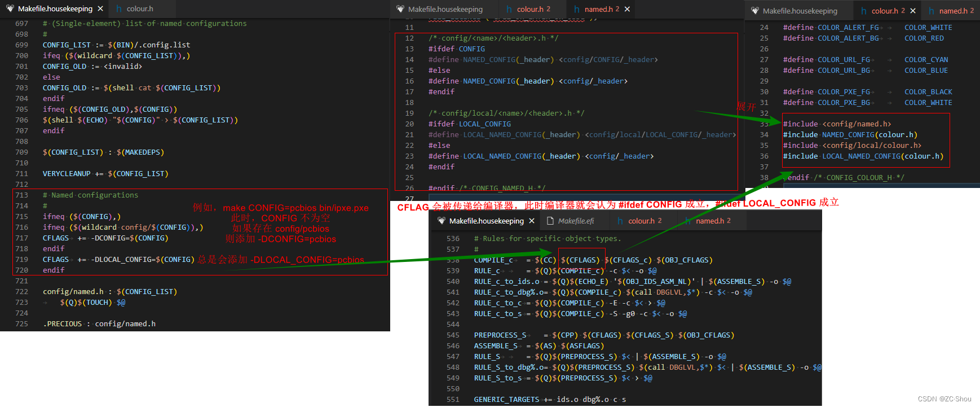The image size is (980, 407).
Task: Click line number 536 in the bottom pane
Action: [453, 238]
